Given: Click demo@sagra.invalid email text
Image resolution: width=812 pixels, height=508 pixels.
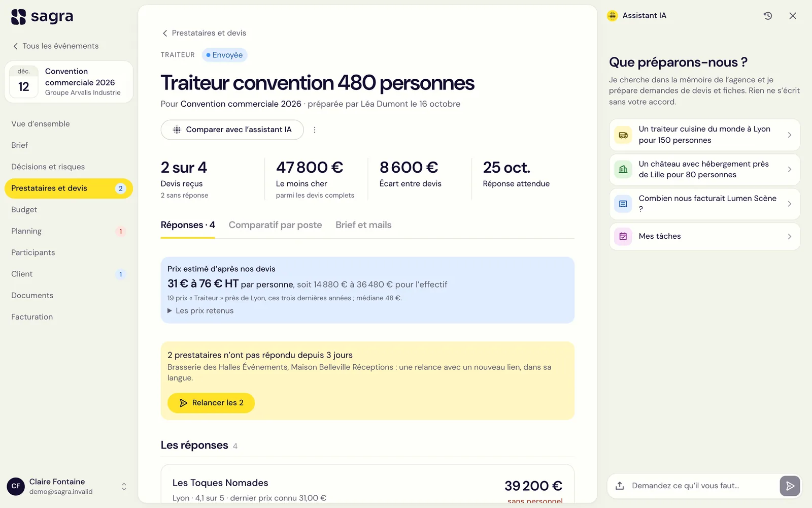Looking at the screenshot, I should point(61,492).
